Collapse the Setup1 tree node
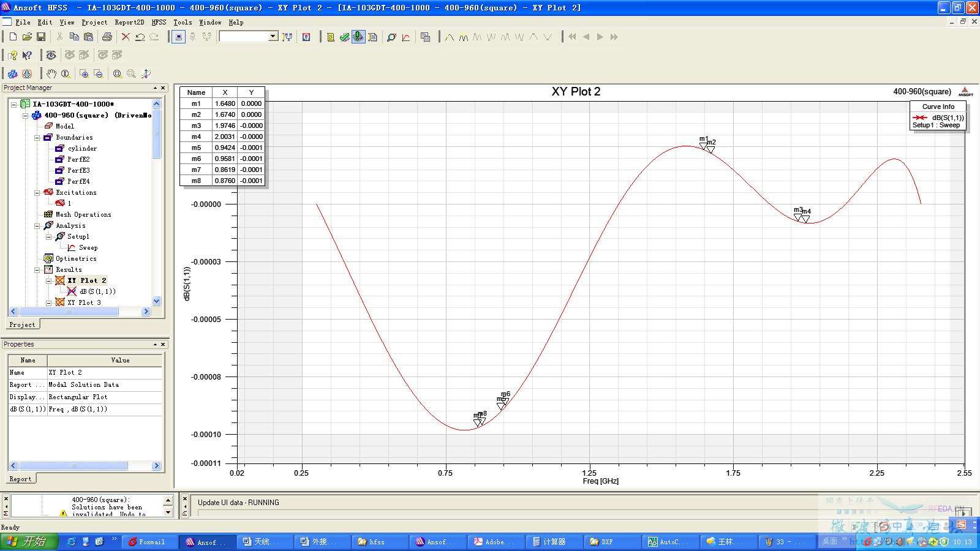 pyautogui.click(x=48, y=236)
